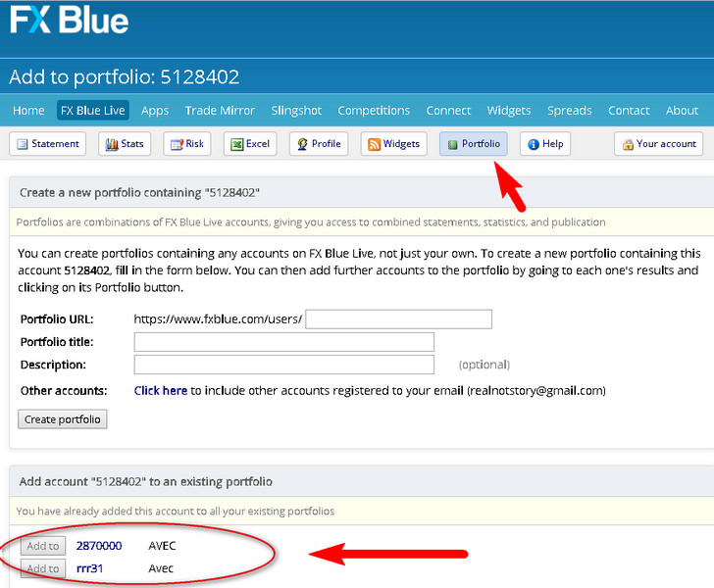Open the Statement page button
Image resolution: width=714 pixels, height=588 pixels.
coord(47,144)
